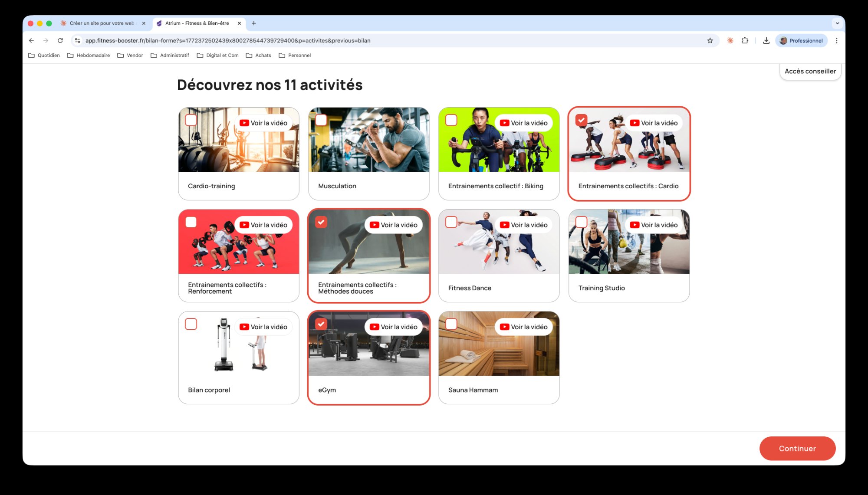Uncheck the eGym activity
The height and width of the screenshot is (495, 868).
(x=321, y=324)
